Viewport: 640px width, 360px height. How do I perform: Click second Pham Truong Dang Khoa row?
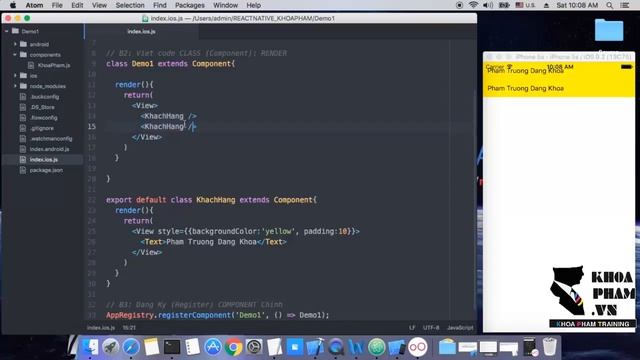pyautogui.click(x=559, y=88)
